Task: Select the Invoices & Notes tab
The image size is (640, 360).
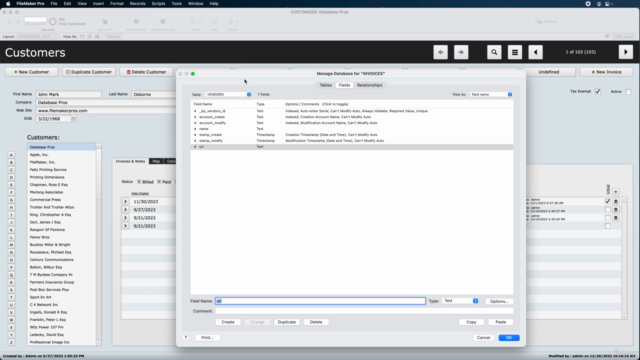Action: click(130, 161)
